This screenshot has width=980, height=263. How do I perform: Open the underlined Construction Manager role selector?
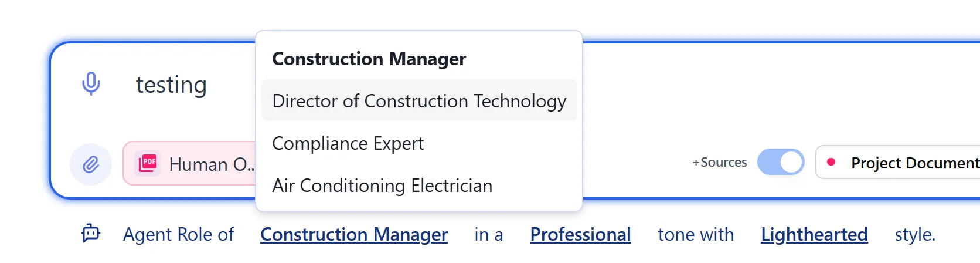[354, 234]
